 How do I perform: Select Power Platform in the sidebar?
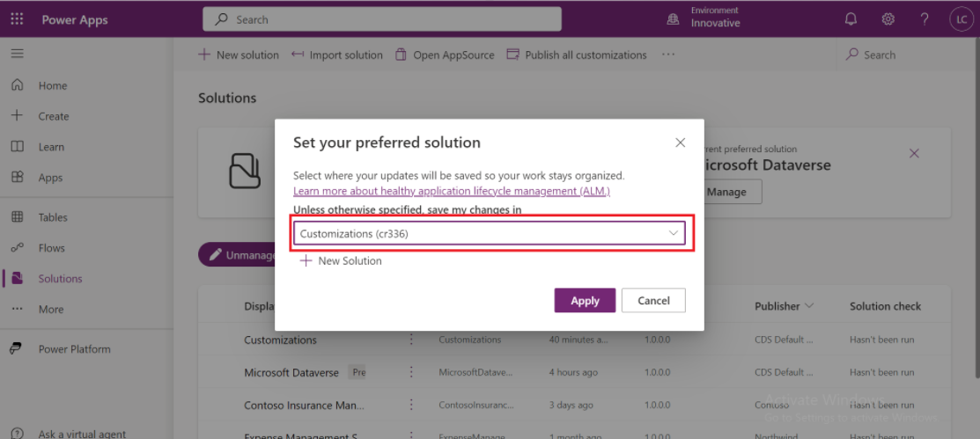click(74, 349)
